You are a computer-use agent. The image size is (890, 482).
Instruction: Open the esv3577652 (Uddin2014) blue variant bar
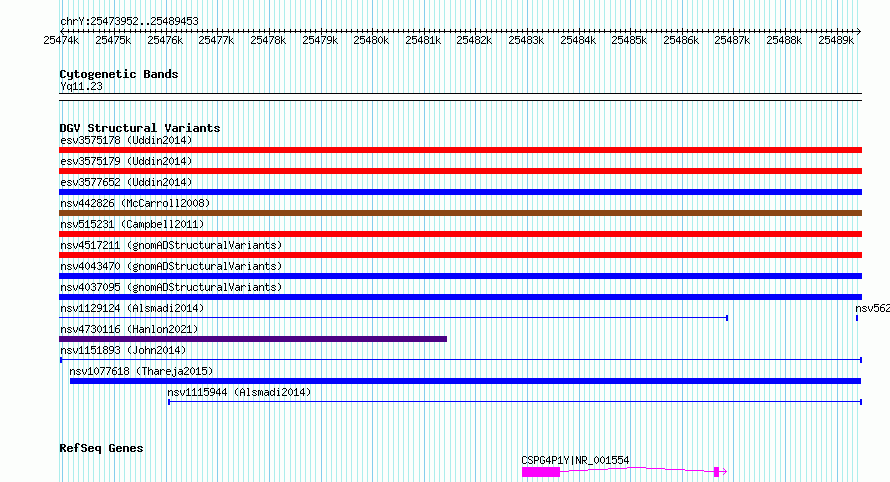460,192
